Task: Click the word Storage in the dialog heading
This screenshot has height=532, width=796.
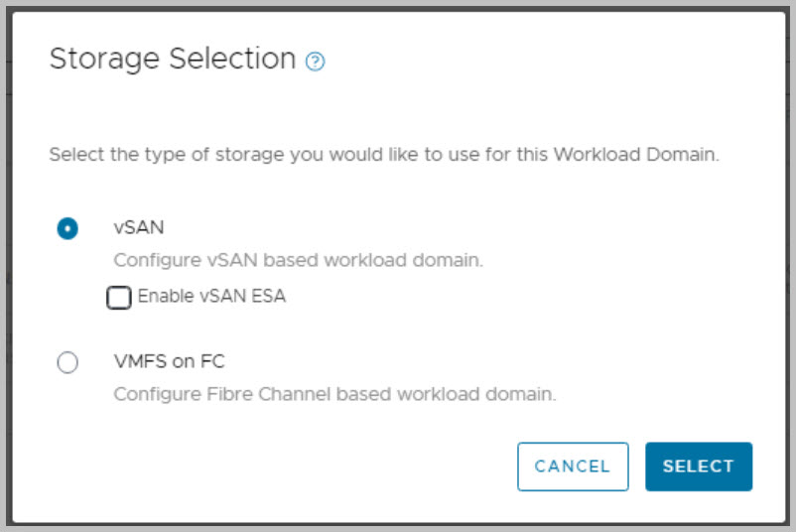Action: 105,60
